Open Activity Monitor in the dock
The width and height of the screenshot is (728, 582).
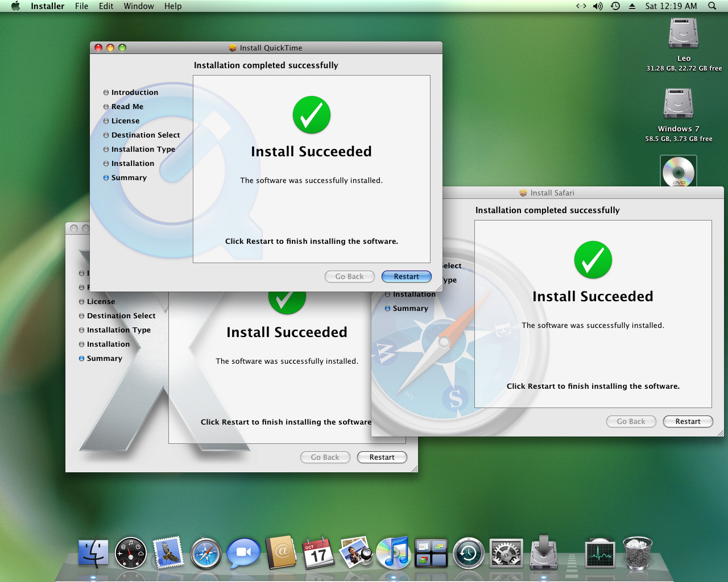(600, 553)
